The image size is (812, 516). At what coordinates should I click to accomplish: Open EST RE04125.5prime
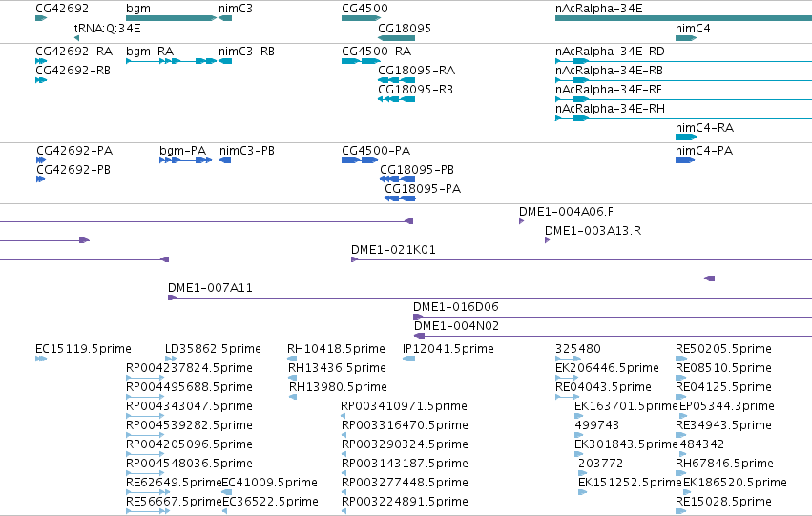point(681,397)
